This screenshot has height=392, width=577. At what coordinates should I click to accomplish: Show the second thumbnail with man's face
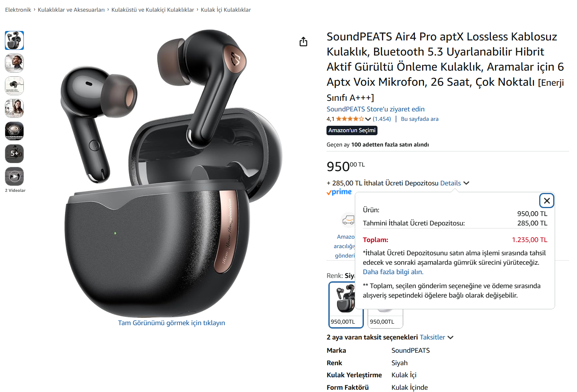pos(14,63)
